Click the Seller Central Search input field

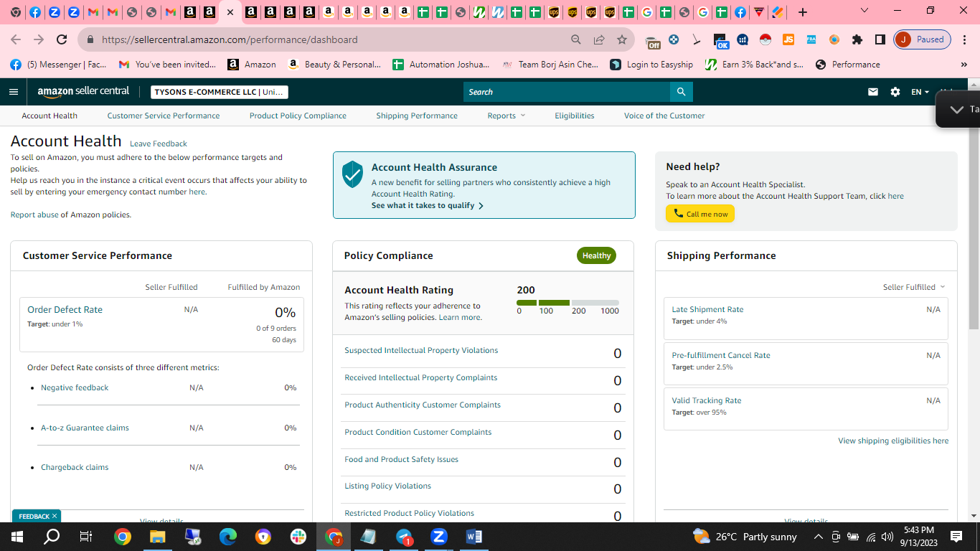pyautogui.click(x=567, y=92)
